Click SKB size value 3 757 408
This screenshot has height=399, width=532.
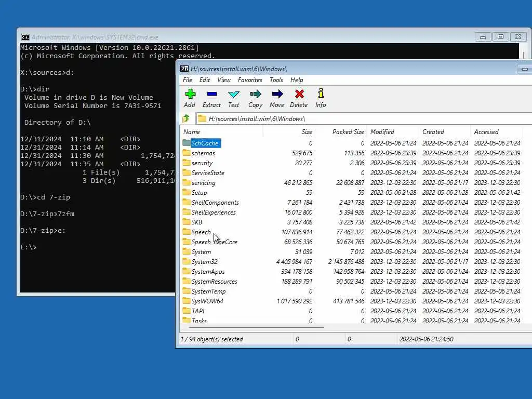[x=300, y=222]
